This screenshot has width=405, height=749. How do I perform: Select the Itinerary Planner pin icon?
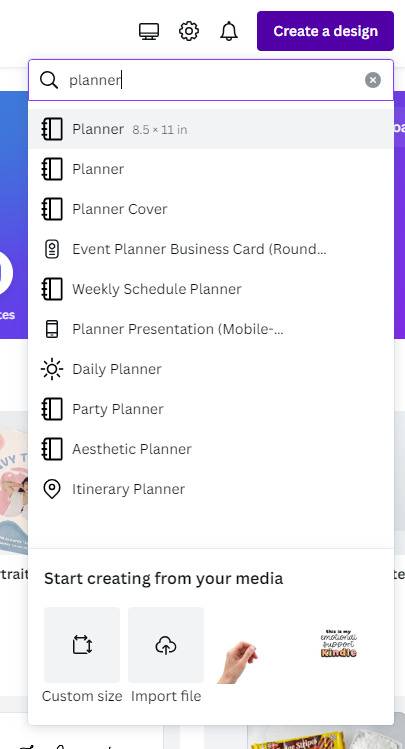point(52,489)
